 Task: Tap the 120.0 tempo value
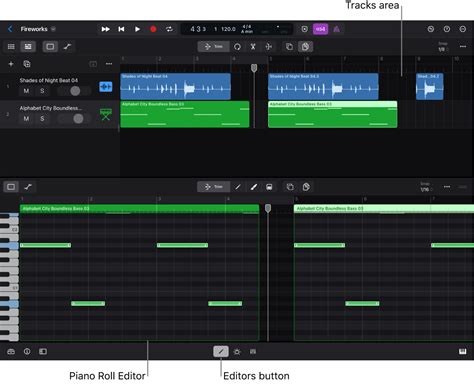click(x=228, y=29)
